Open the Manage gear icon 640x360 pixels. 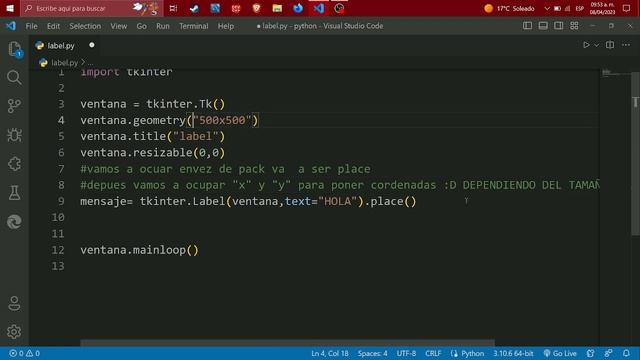pyautogui.click(x=14, y=332)
